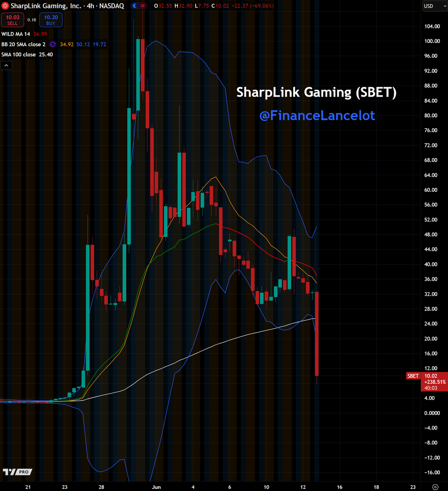Screen dimensions: 448x491
Task: Click the WILD MA value 36.99
Action: click(x=40, y=34)
